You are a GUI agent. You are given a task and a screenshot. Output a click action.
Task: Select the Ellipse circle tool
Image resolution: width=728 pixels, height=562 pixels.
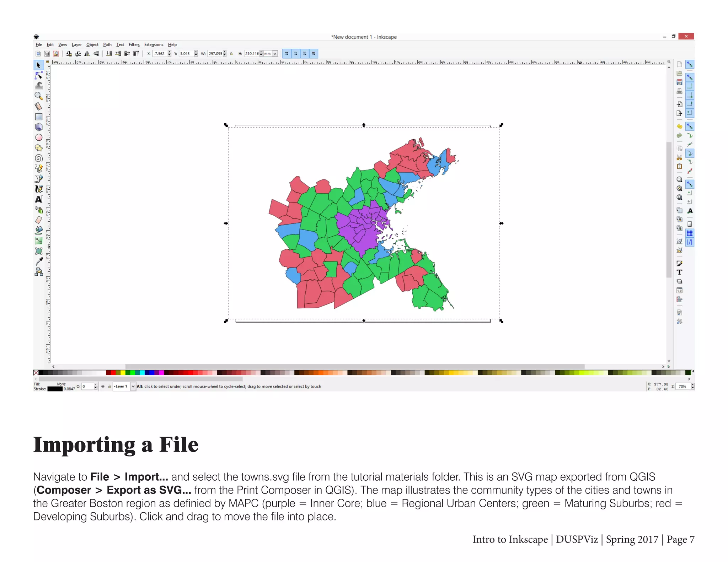click(39, 137)
